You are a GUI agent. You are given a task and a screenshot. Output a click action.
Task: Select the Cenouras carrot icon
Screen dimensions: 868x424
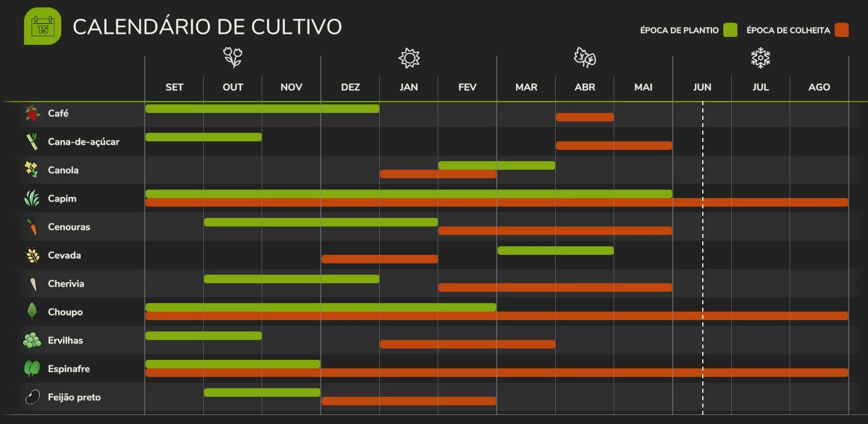click(x=32, y=227)
